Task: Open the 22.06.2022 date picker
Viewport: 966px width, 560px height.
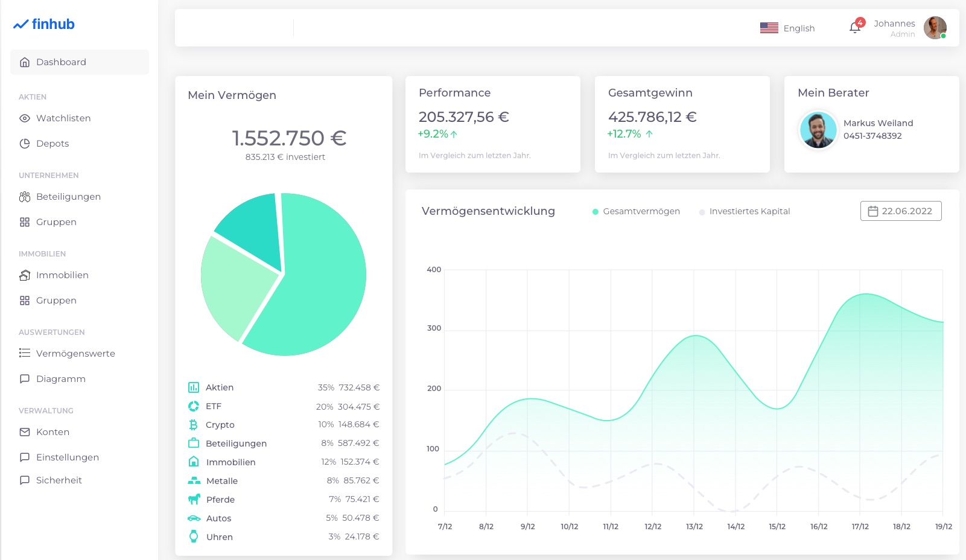Action: tap(901, 211)
